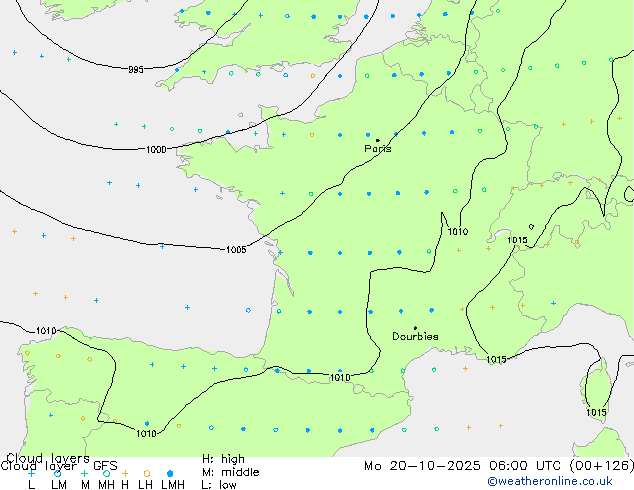Click the blue circle LM legend symbol
Viewport: 634px width, 490px height.
click(58, 473)
